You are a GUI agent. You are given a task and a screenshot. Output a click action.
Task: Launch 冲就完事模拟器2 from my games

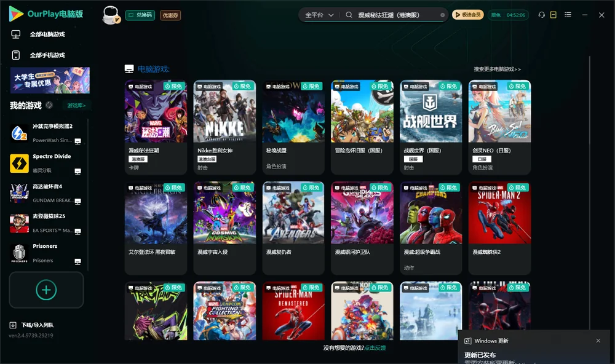click(x=46, y=133)
